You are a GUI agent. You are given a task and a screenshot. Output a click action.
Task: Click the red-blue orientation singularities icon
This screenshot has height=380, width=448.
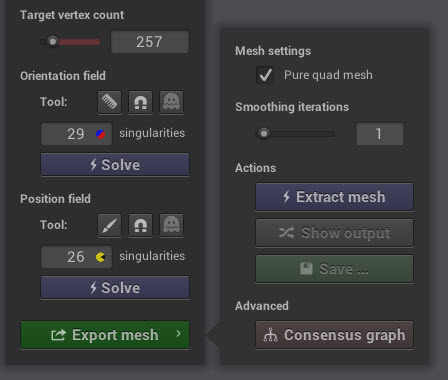101,134
